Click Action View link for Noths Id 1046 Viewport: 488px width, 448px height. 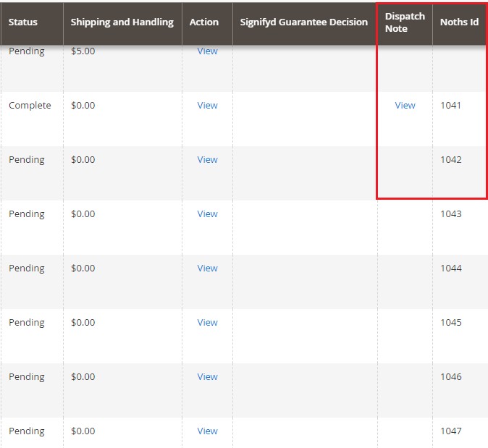point(207,377)
